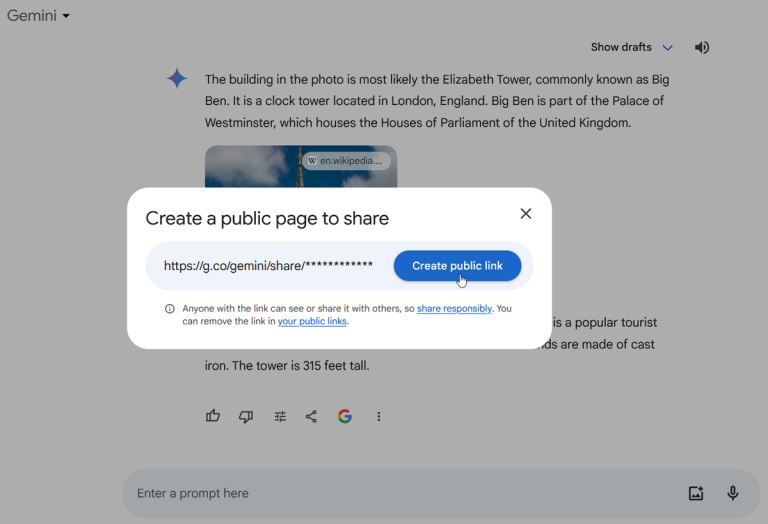Image resolution: width=768 pixels, height=524 pixels.
Task: Expand Show drafts
Action: point(632,48)
